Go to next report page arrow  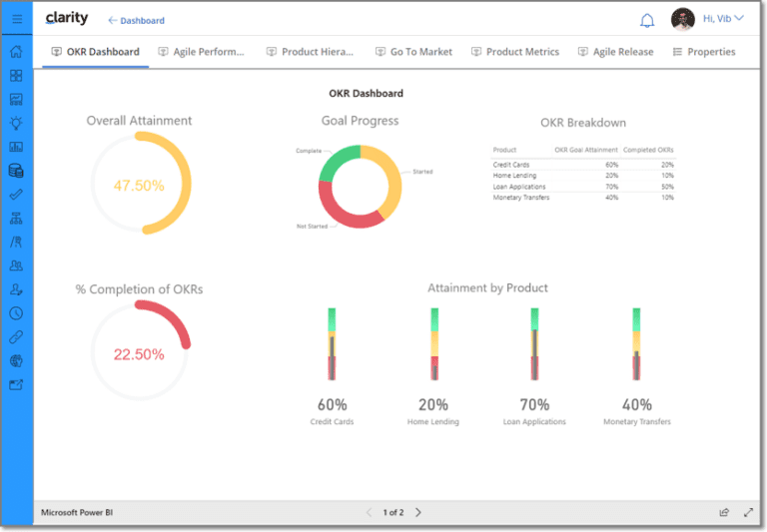pyautogui.click(x=418, y=512)
